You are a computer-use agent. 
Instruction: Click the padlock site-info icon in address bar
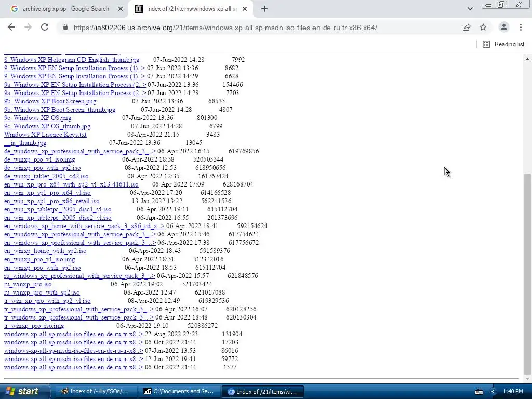tap(65, 27)
